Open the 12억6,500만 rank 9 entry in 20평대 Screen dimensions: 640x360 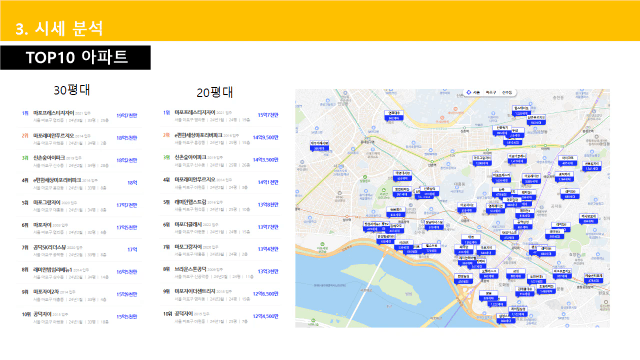[221, 294]
